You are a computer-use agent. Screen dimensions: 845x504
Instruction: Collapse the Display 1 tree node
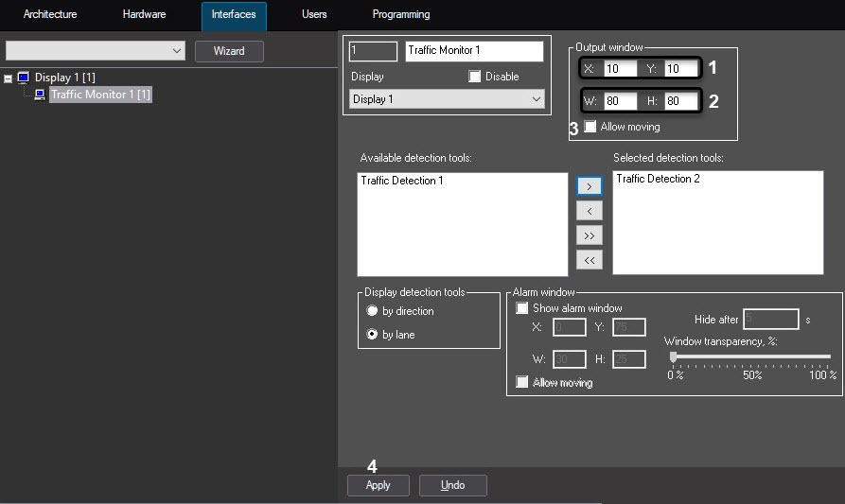9,78
